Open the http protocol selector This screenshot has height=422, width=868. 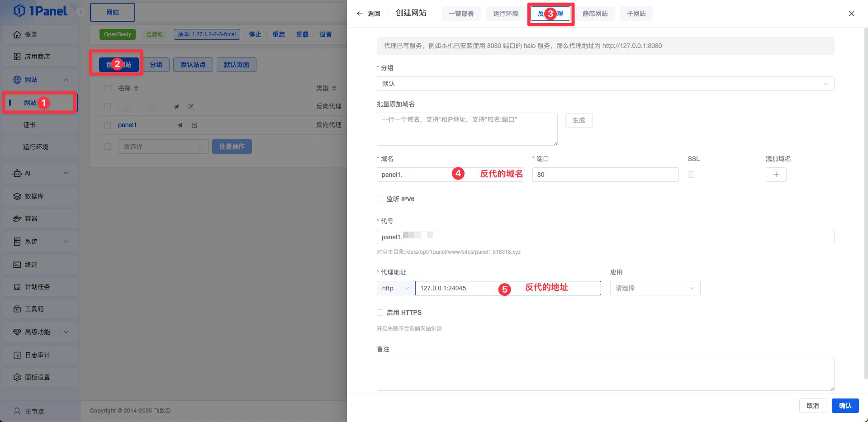pos(394,288)
